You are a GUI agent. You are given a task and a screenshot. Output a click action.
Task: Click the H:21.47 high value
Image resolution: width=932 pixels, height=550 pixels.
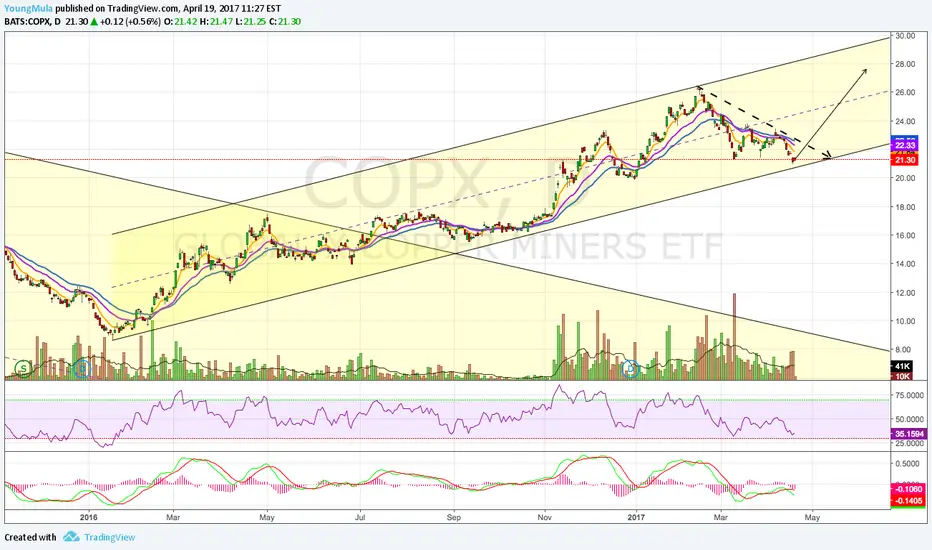click(x=216, y=21)
